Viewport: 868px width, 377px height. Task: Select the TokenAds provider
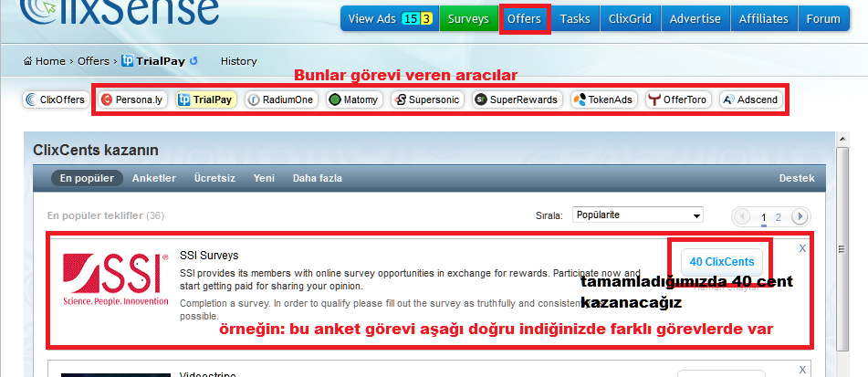point(604,99)
